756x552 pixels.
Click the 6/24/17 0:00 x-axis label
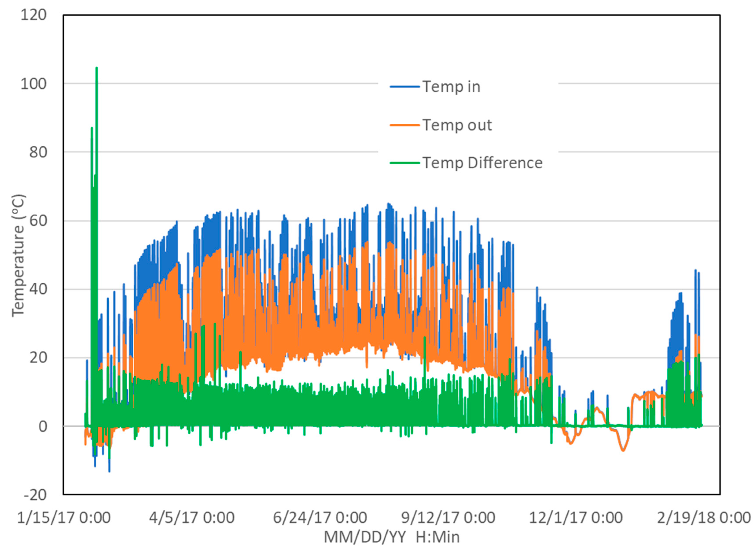point(320,518)
